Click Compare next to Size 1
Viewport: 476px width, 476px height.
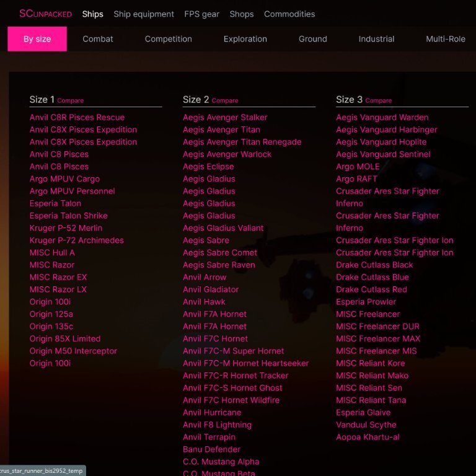tap(70, 100)
